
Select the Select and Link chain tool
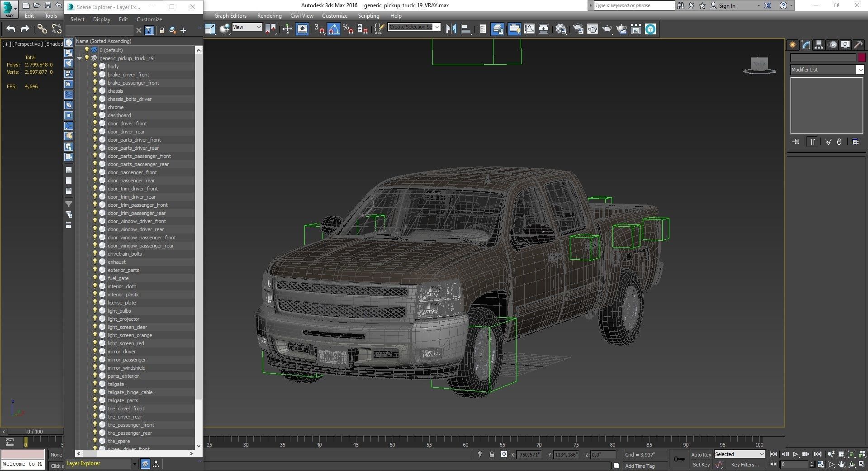click(x=42, y=29)
